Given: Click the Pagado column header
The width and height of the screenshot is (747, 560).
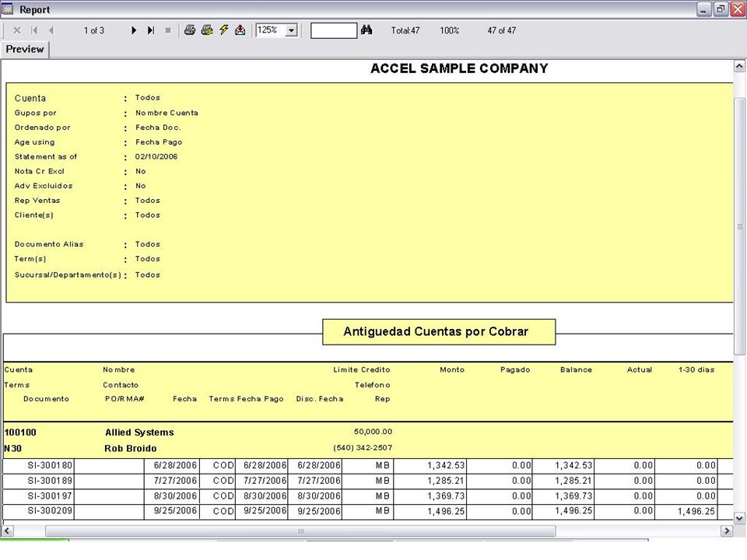Looking at the screenshot, I should (x=515, y=369).
